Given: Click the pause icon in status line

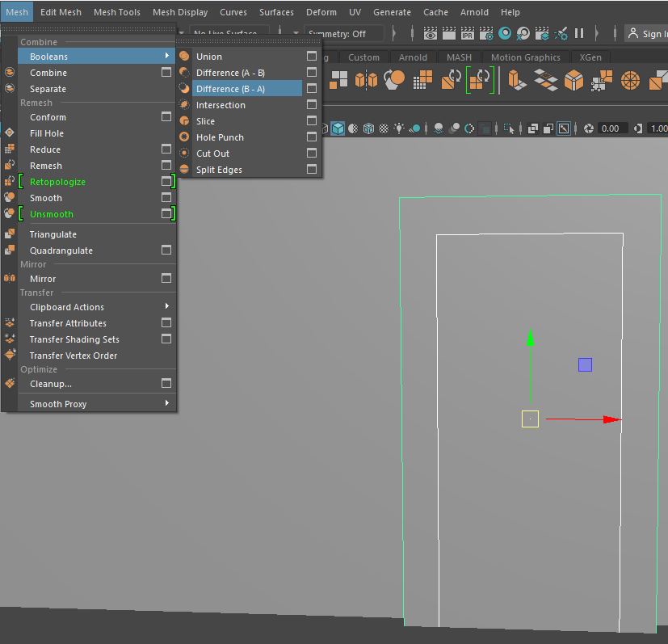Looking at the screenshot, I should 579,34.
